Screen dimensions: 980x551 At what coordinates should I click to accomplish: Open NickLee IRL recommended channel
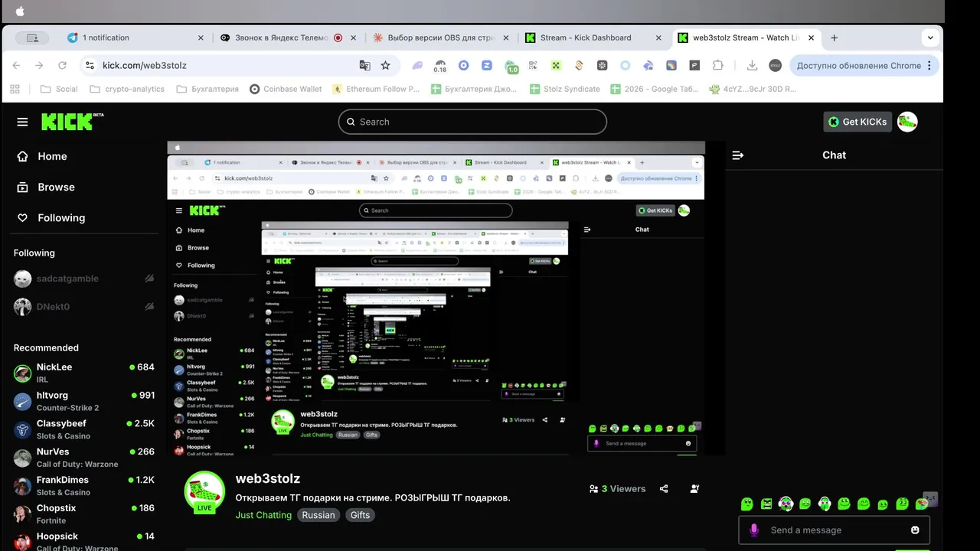click(84, 373)
